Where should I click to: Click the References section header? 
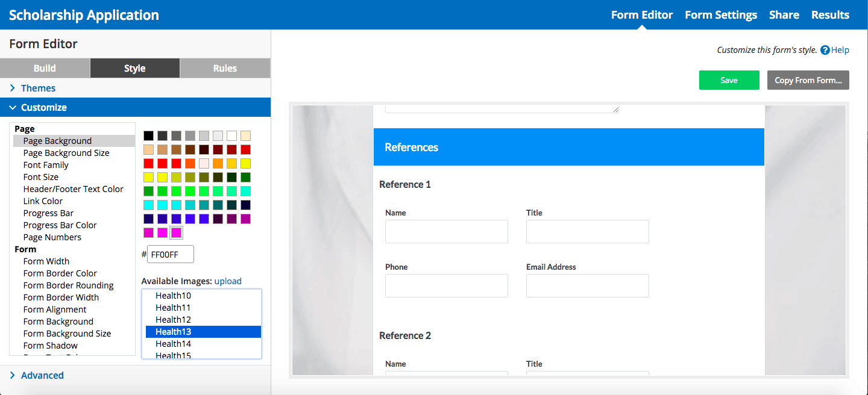[x=569, y=147]
